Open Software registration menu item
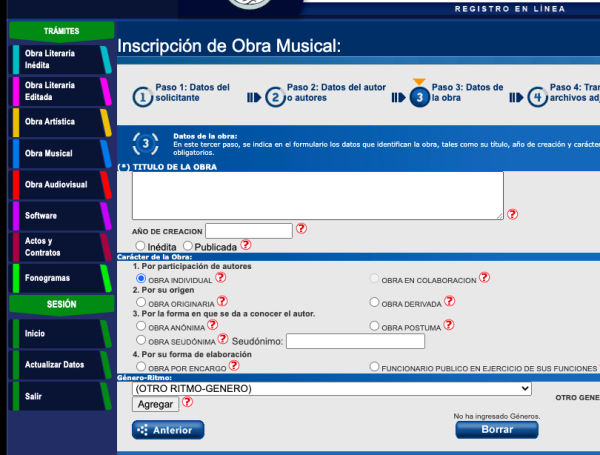Screen dimensions: 600x455 (x=61, y=216)
